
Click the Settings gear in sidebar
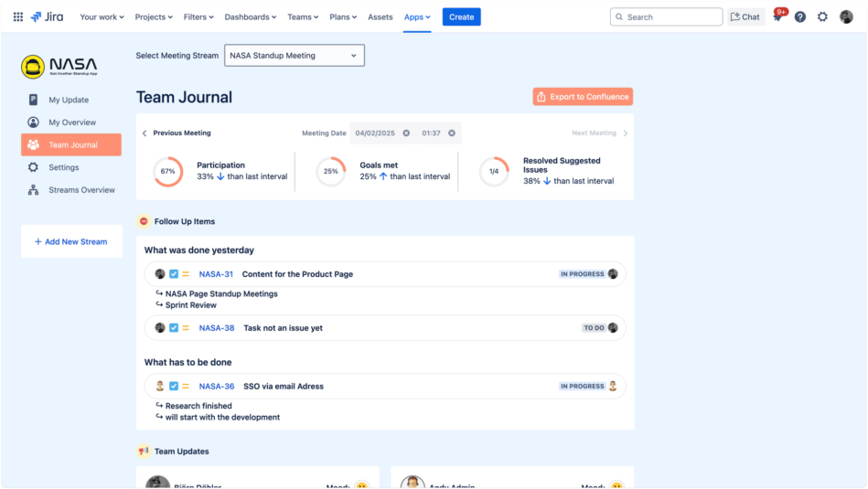click(33, 167)
